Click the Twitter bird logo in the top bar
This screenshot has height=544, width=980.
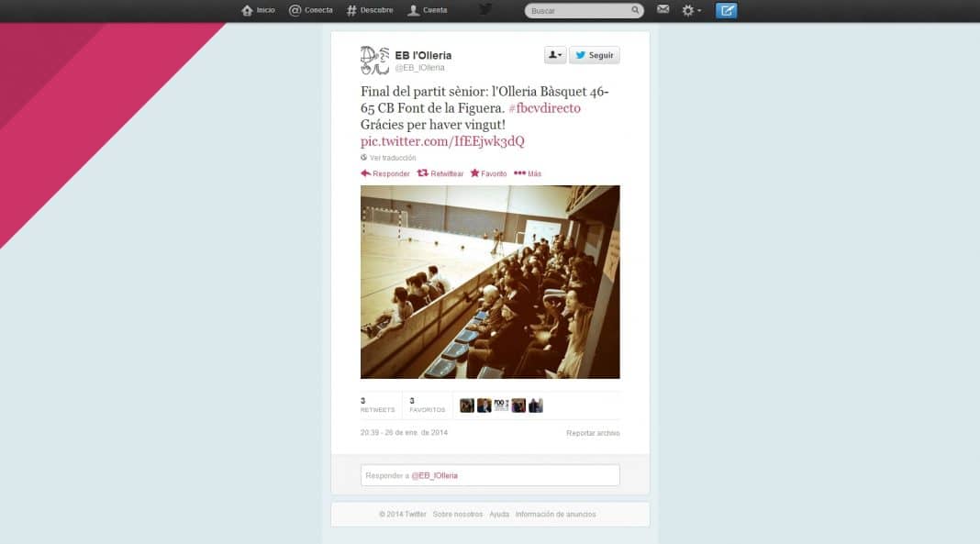(485, 9)
